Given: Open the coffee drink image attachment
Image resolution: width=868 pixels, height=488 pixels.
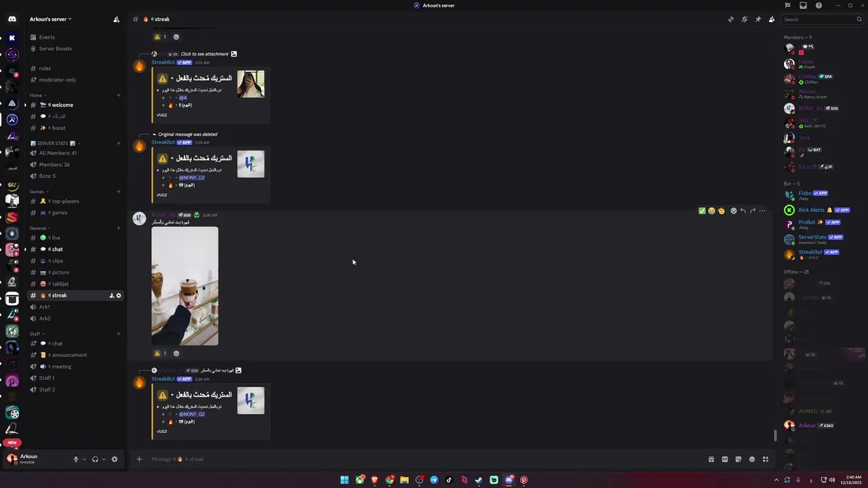Looking at the screenshot, I should (x=184, y=286).
